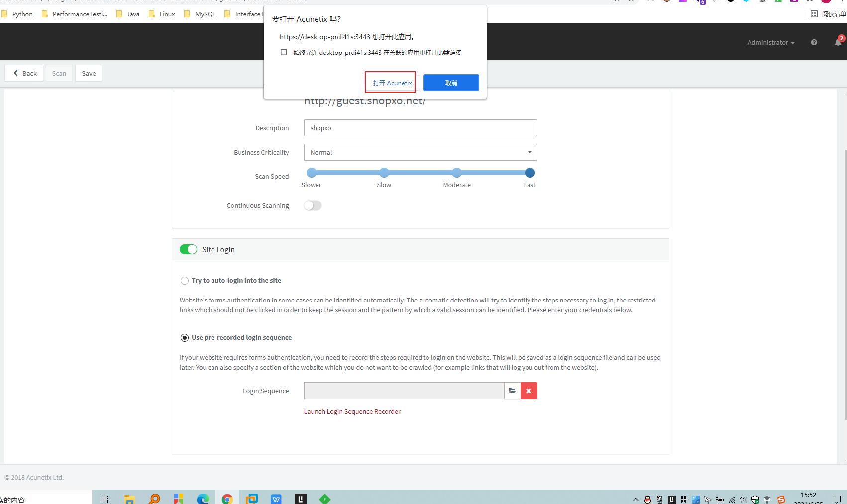Open the QQ penguin tray icon
Screen dimensions: 847x504
click(x=647, y=499)
